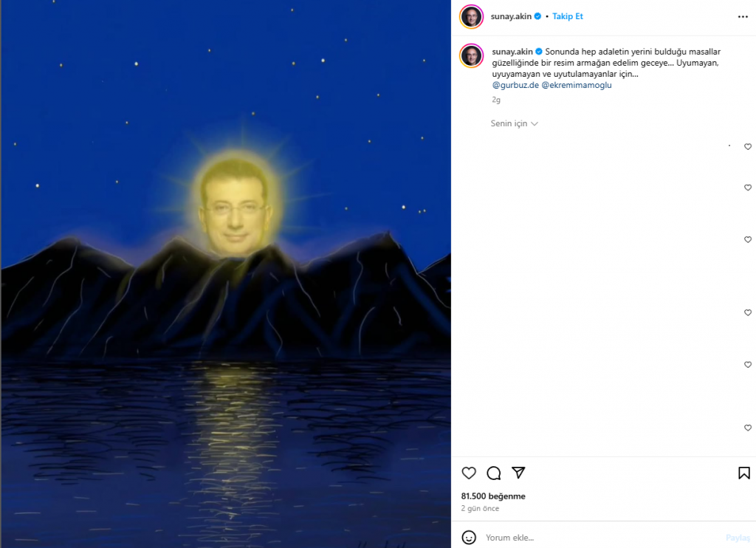Open the sunay.akin username in the header
Screen dimensions: 756x548
pyautogui.click(x=511, y=16)
